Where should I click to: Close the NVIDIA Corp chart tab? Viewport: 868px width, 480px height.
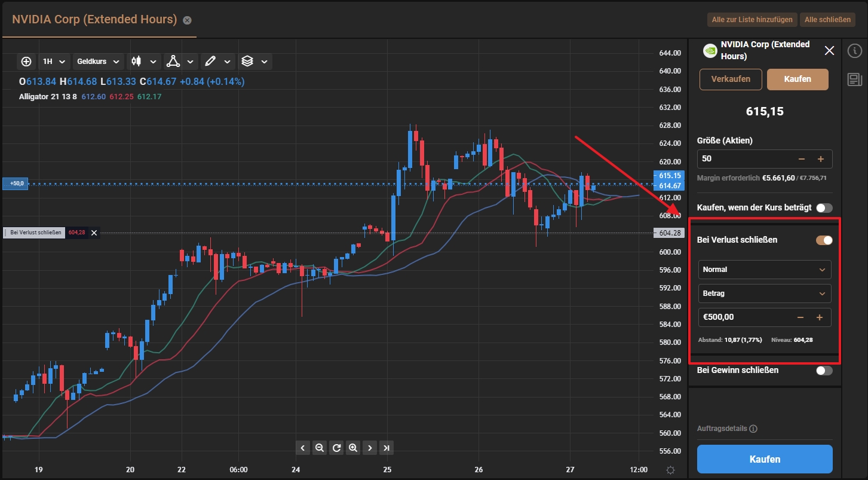point(187,20)
